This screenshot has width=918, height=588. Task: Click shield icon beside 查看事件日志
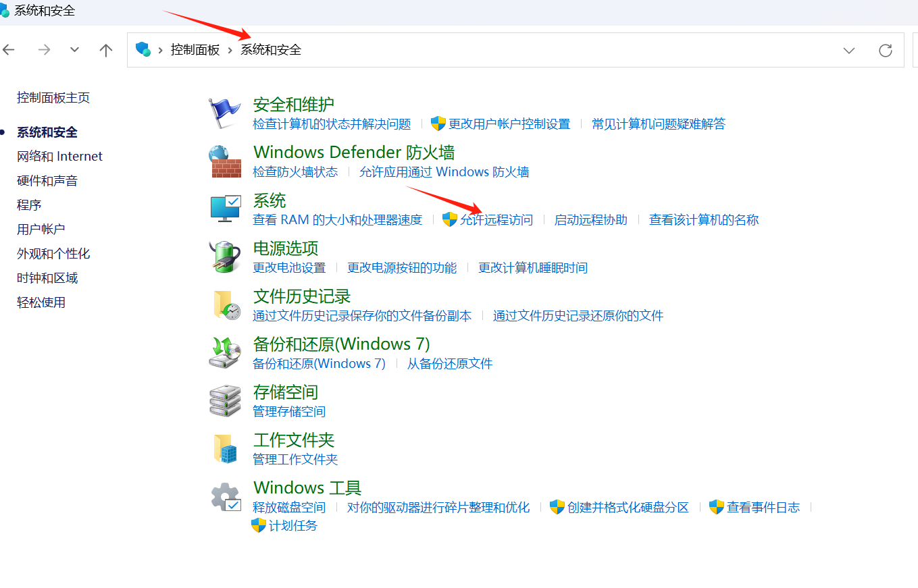pos(717,507)
